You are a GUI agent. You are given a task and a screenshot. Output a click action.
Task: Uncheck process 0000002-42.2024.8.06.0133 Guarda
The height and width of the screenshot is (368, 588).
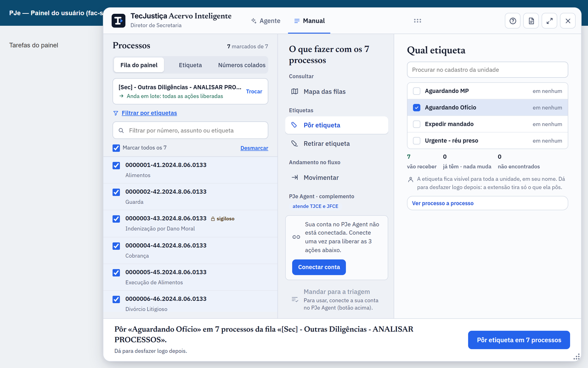click(x=116, y=192)
